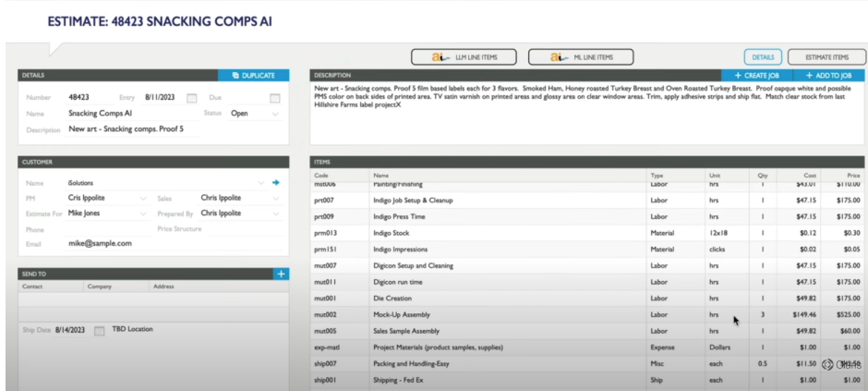Open the Sales dropdown
The image size is (868, 391).
(x=276, y=198)
